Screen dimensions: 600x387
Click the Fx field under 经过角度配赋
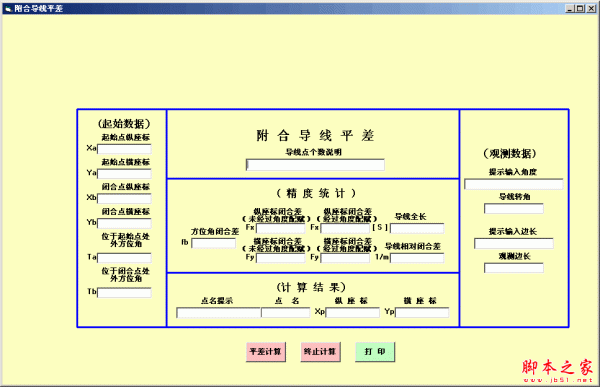(345, 228)
